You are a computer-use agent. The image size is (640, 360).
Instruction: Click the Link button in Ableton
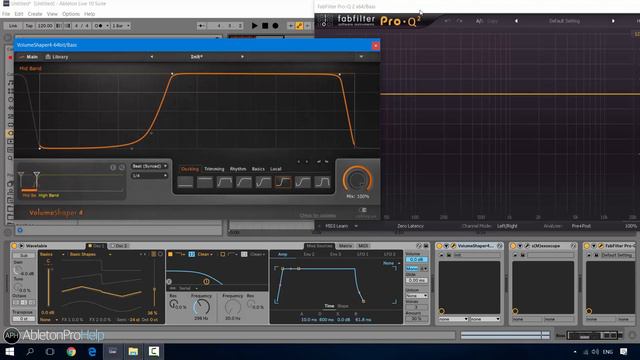(x=13, y=26)
